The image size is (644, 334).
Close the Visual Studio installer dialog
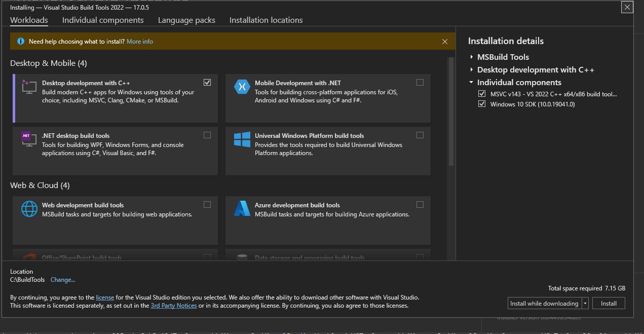627,8
